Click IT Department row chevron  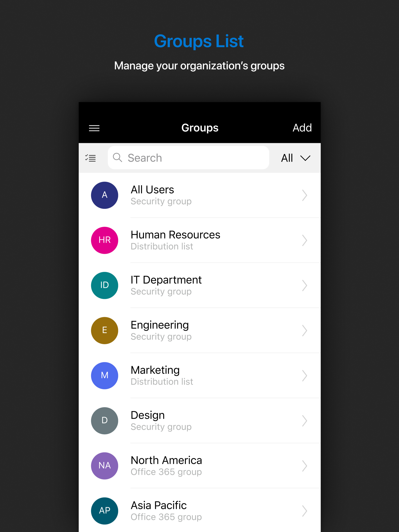305,285
